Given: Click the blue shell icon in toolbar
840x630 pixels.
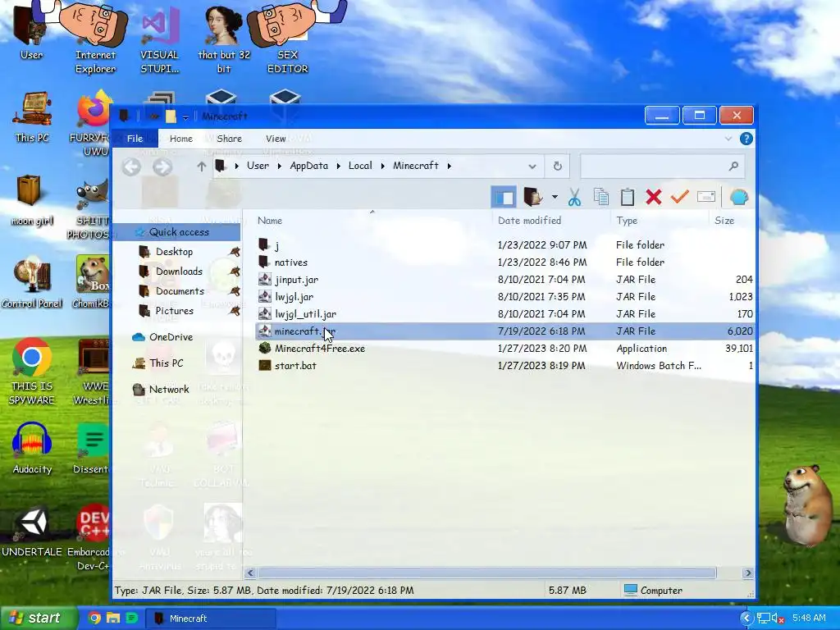Looking at the screenshot, I should (739, 197).
